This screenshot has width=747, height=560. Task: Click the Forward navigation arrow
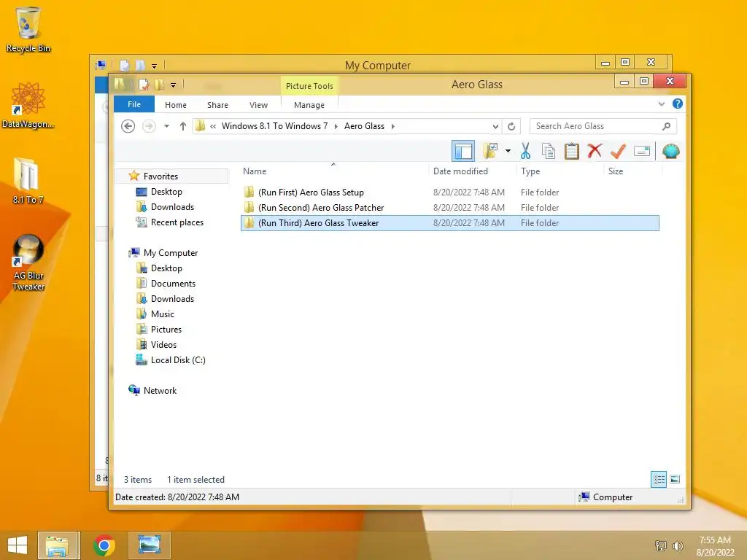pyautogui.click(x=149, y=126)
